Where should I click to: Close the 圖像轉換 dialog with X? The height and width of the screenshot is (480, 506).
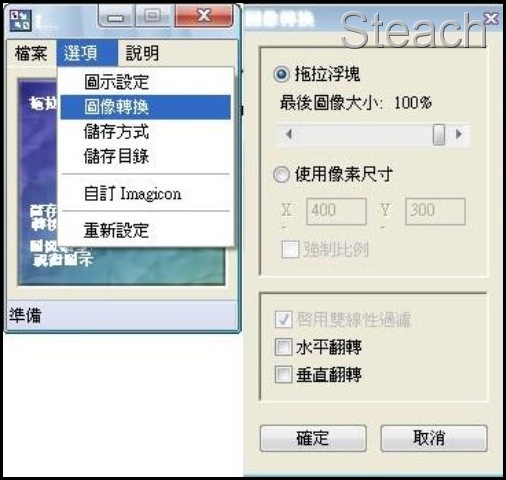click(x=491, y=19)
